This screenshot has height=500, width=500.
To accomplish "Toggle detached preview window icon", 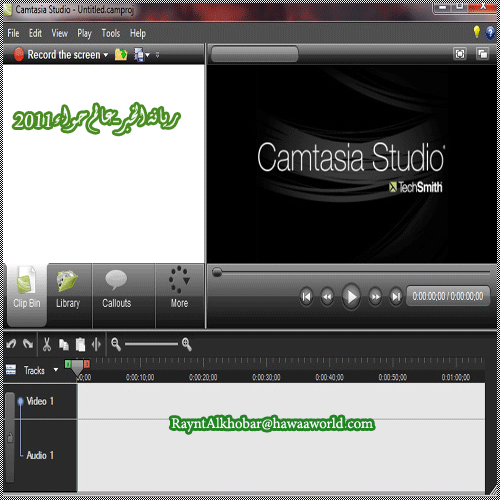I will (x=482, y=54).
